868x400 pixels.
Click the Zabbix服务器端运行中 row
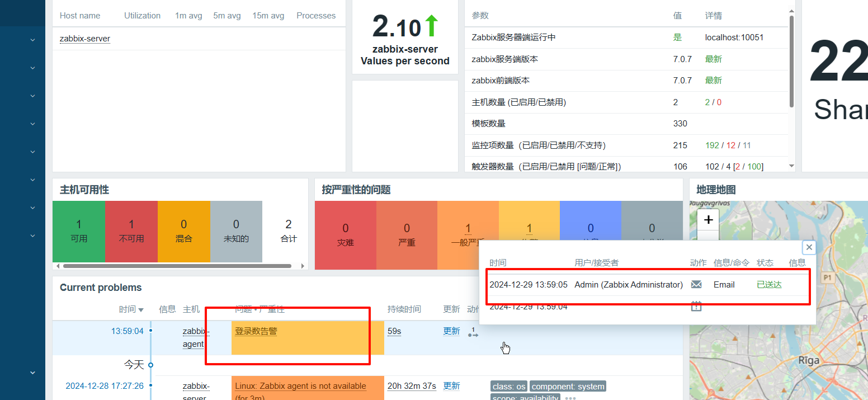tap(626, 37)
